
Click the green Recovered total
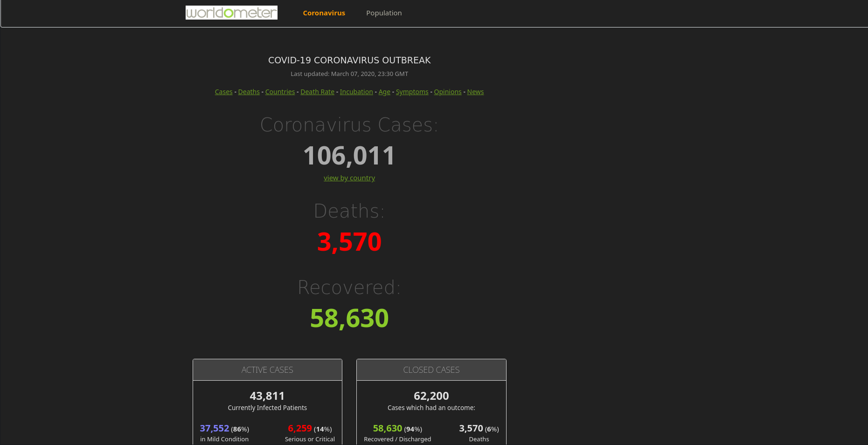pos(349,318)
